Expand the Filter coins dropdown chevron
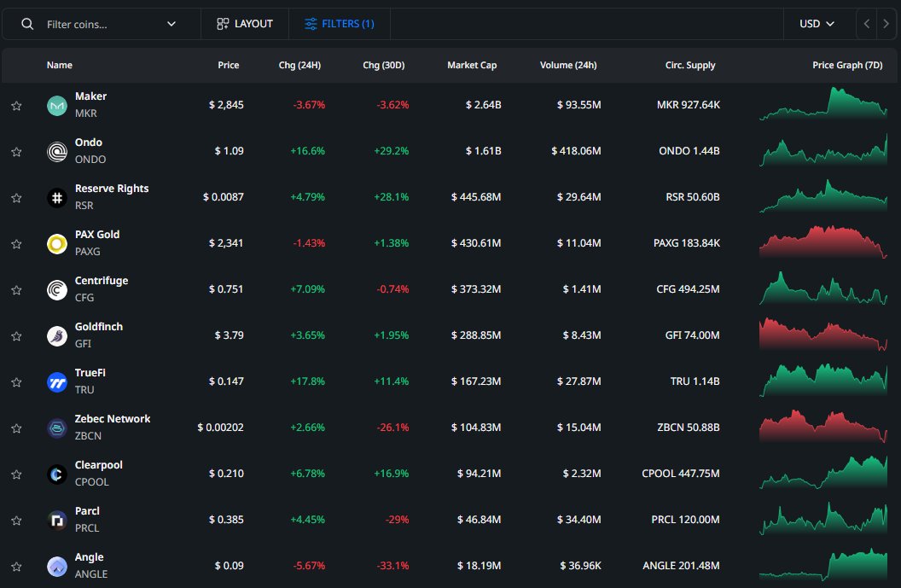 [x=171, y=24]
